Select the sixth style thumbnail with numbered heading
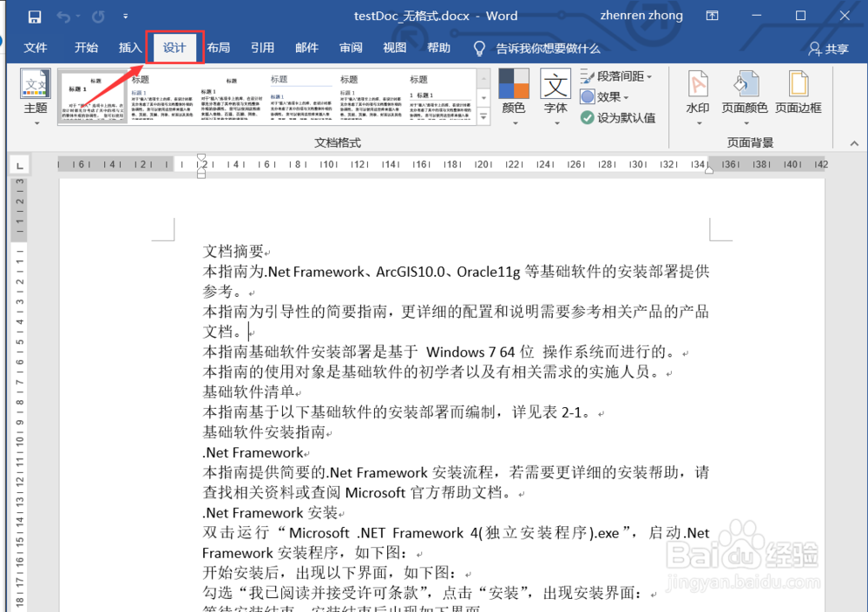This screenshot has height=612, width=868. (x=440, y=97)
